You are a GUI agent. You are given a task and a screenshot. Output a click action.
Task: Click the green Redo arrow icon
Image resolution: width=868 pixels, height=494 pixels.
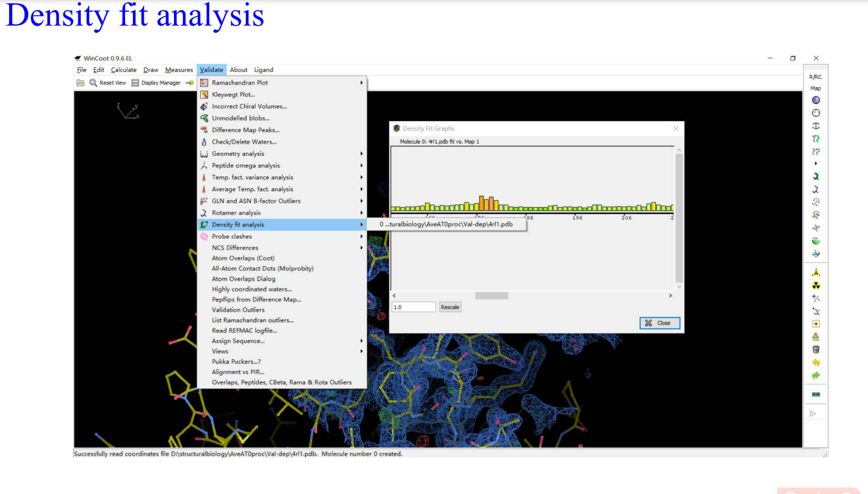tap(816, 375)
